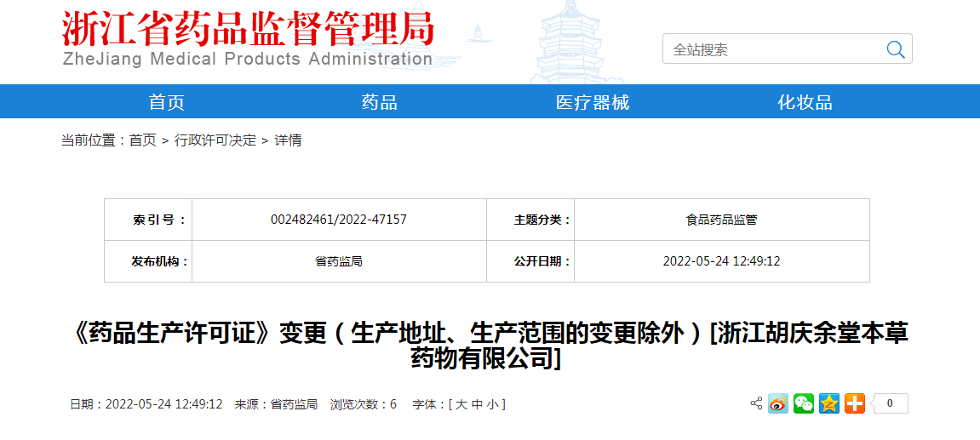Click the 来源：省药监局 source text

tap(276, 404)
